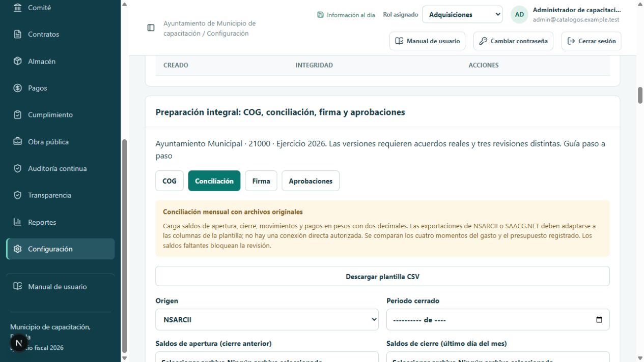The image size is (644, 362).
Task: Open Contratos in the sidebar menu
Action: 60,35
